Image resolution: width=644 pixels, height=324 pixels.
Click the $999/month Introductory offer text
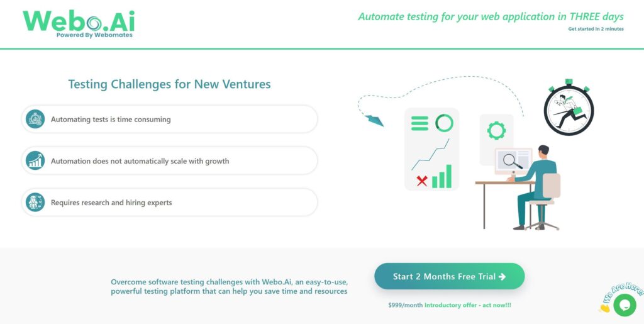click(x=450, y=305)
